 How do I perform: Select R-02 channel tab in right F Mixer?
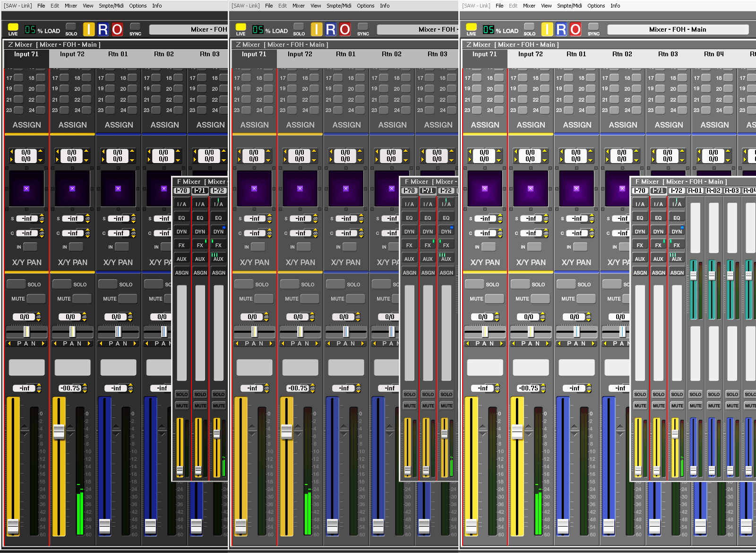713,190
